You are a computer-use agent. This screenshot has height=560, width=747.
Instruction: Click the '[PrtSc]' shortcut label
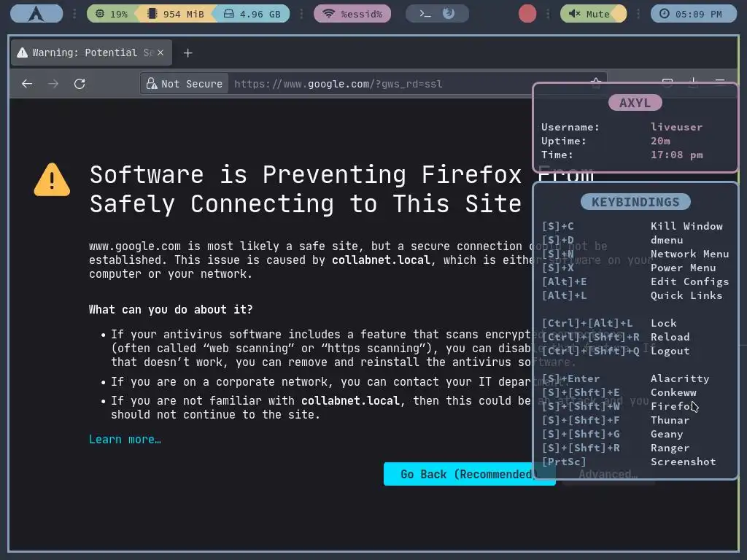[x=564, y=462]
